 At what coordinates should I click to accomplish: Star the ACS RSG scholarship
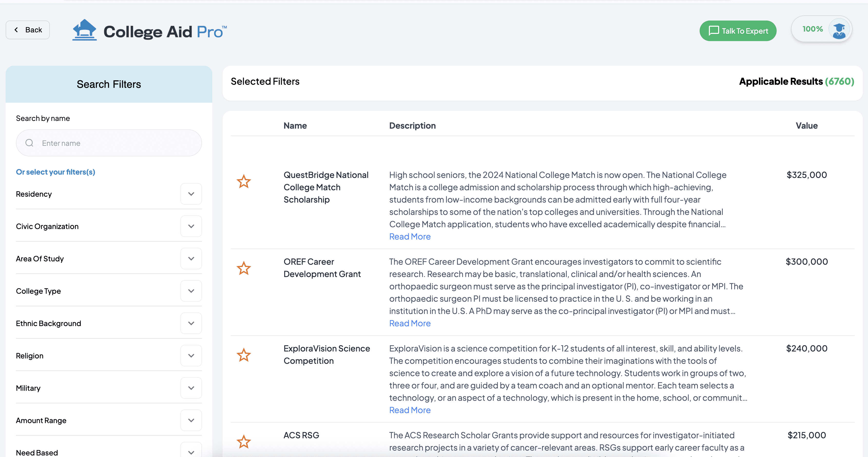tap(244, 442)
